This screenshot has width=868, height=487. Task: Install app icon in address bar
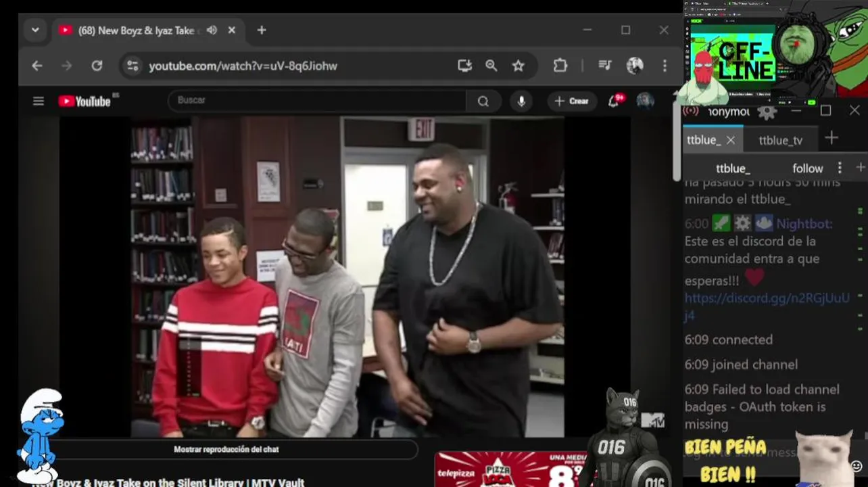point(464,66)
